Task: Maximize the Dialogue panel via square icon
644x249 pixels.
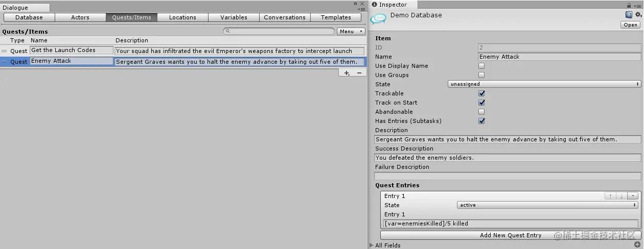Action: pyautogui.click(x=356, y=4)
